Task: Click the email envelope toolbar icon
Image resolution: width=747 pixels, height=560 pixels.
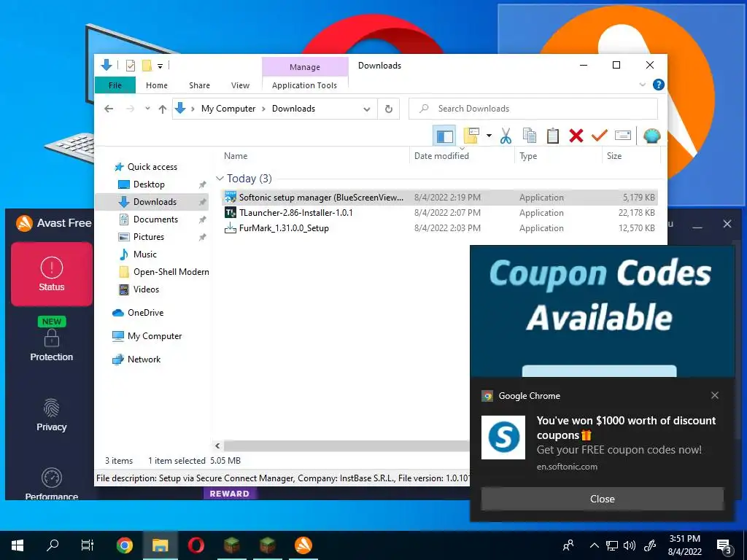Action: coord(623,136)
